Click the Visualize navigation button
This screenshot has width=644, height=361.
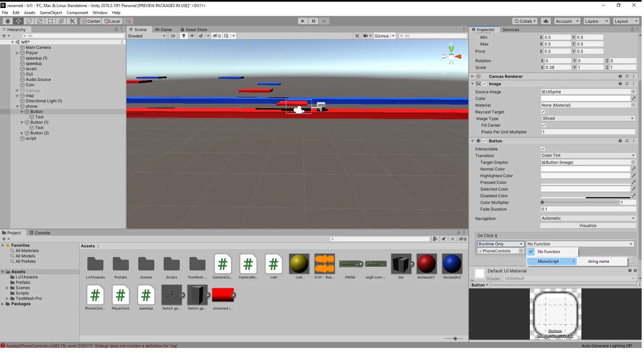click(x=587, y=226)
